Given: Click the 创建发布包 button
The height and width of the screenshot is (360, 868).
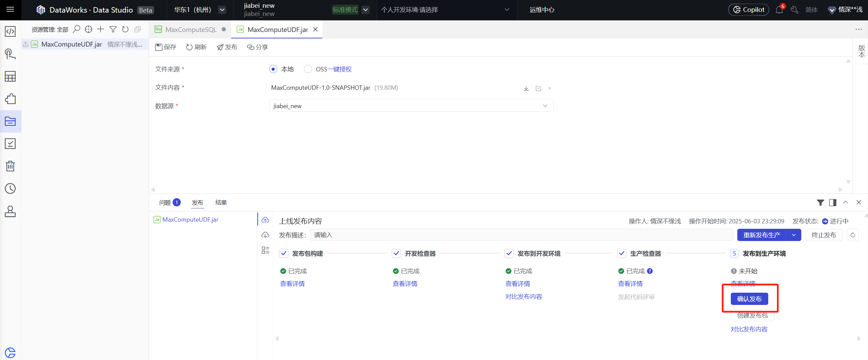Looking at the screenshot, I should pyautogui.click(x=752, y=315).
